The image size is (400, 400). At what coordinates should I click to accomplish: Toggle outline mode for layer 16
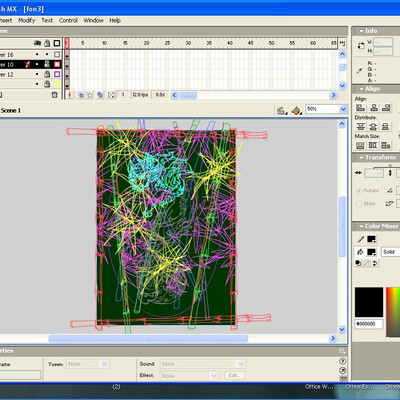pos(57,54)
